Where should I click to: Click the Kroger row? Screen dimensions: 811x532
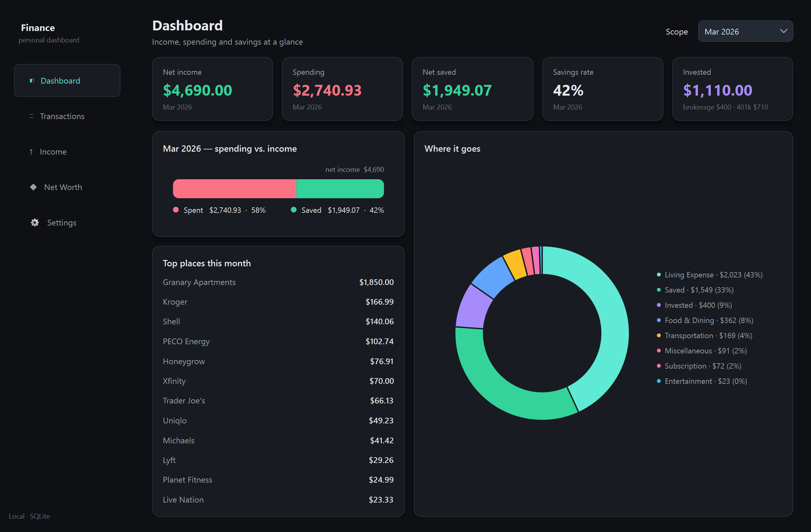pos(278,302)
